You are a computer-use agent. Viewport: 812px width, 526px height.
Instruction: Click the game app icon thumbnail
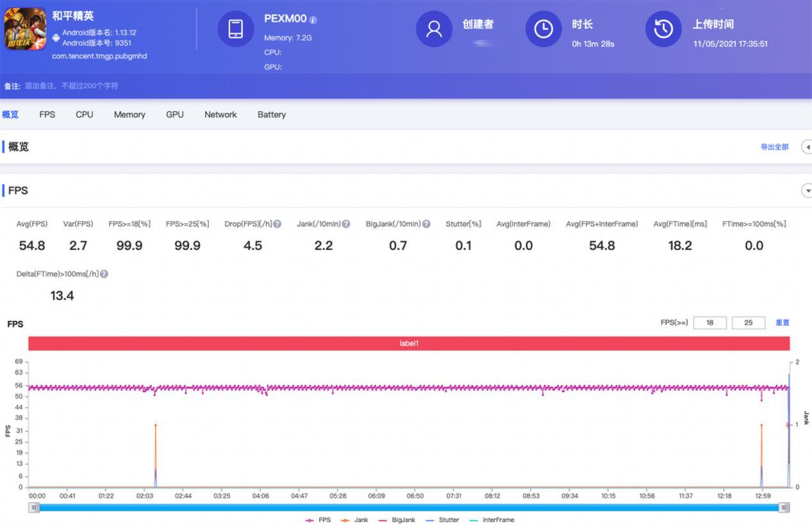[26, 29]
